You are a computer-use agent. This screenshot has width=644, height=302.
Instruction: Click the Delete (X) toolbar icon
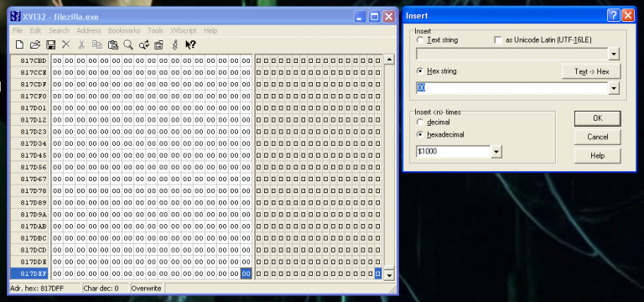click(66, 44)
